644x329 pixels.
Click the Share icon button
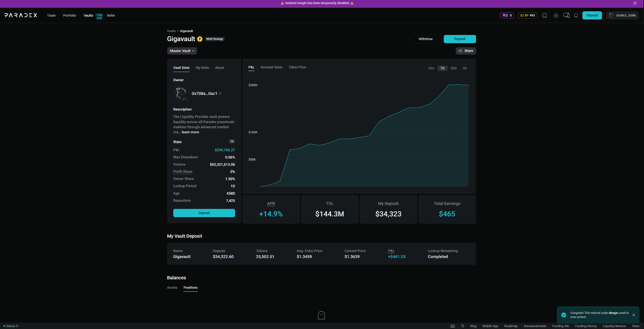466,51
